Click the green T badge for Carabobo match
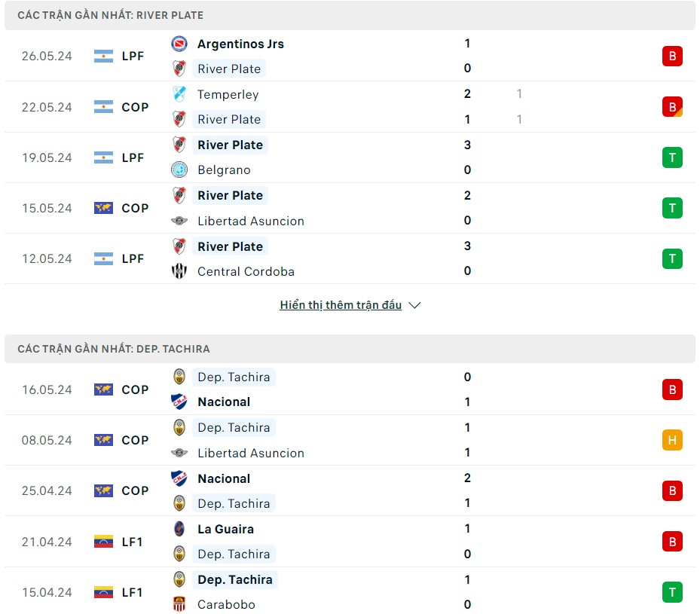 click(x=671, y=592)
